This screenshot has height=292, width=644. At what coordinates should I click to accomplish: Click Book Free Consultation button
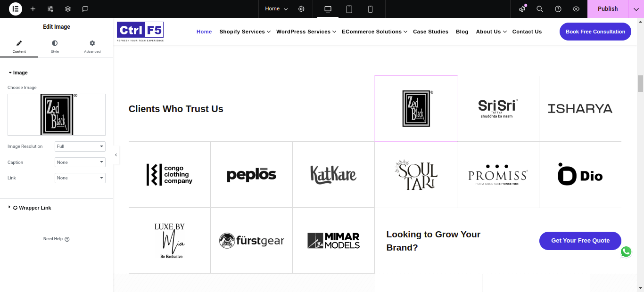[595, 32]
